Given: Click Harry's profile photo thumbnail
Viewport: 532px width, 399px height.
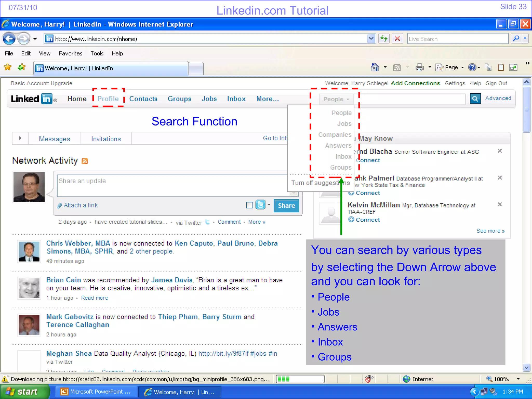Looking at the screenshot, I should (x=29, y=187).
